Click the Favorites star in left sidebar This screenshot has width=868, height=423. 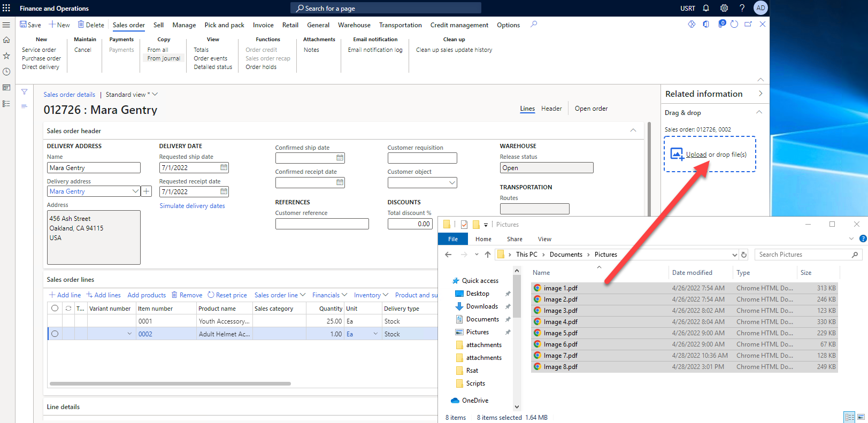coord(6,56)
